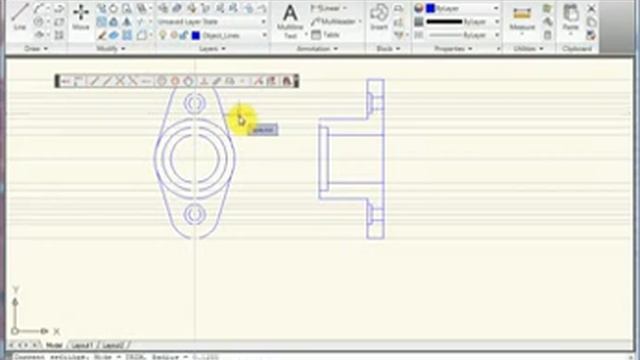The image size is (640, 360).
Task: Choose Snap to None icon
Action: pyautogui.click(x=271, y=81)
